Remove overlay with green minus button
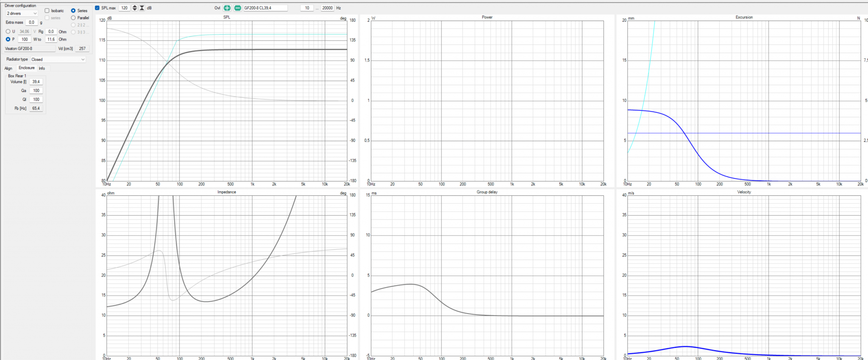The image size is (868, 360). (x=237, y=8)
